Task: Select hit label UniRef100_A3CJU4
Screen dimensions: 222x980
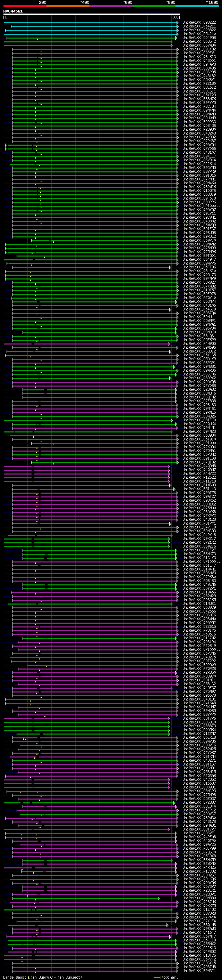Action: coord(199,106)
